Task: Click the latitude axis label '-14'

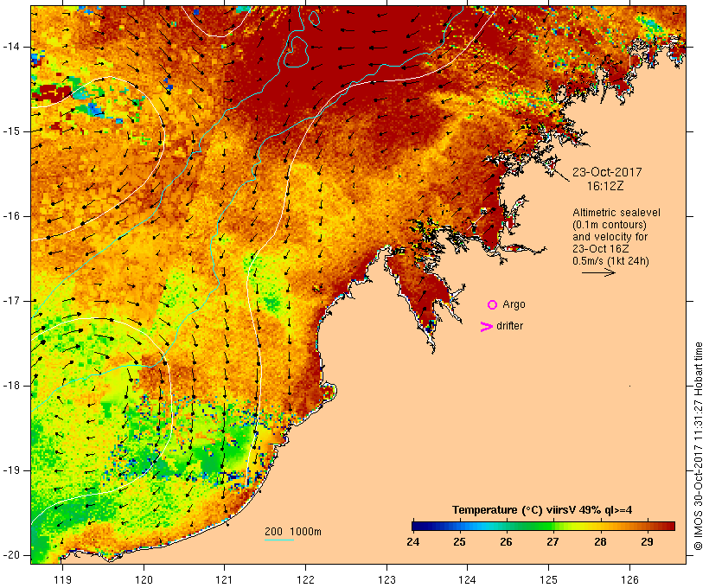Action: coord(11,47)
